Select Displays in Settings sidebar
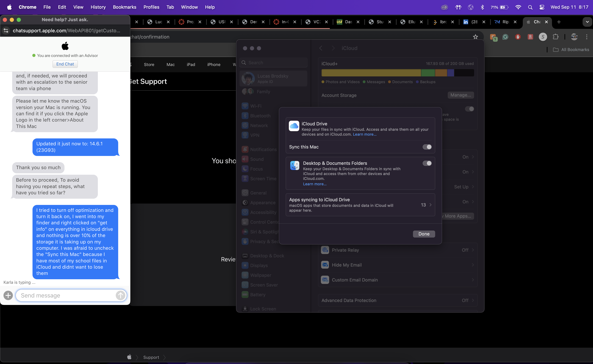This screenshot has height=364, width=593. point(259,266)
